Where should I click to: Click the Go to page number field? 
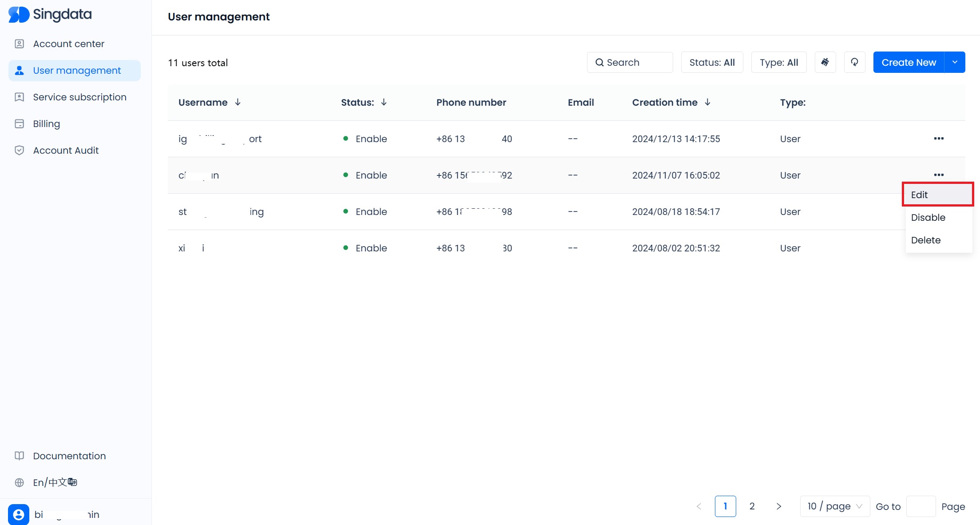(x=920, y=506)
